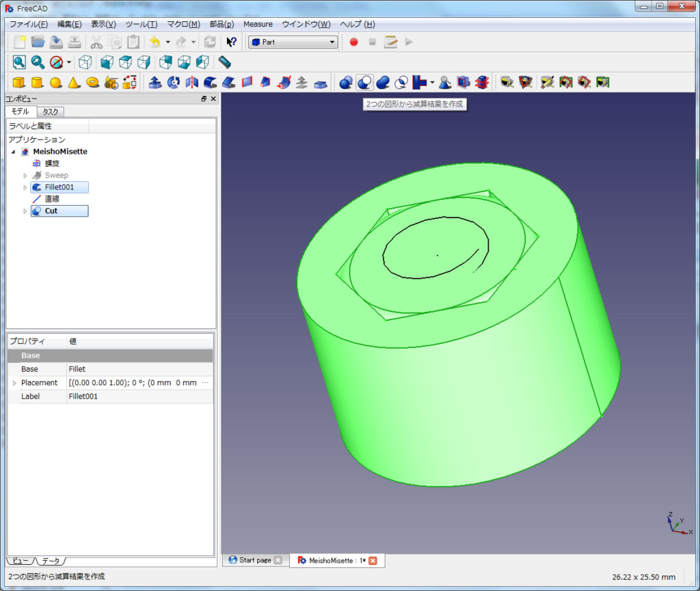Click the Label value Fillet001 field
The height and width of the screenshot is (591, 700).
tap(139, 397)
